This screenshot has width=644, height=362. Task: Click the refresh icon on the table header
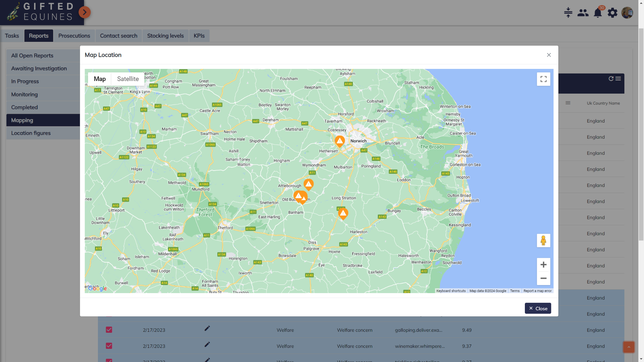click(x=611, y=79)
